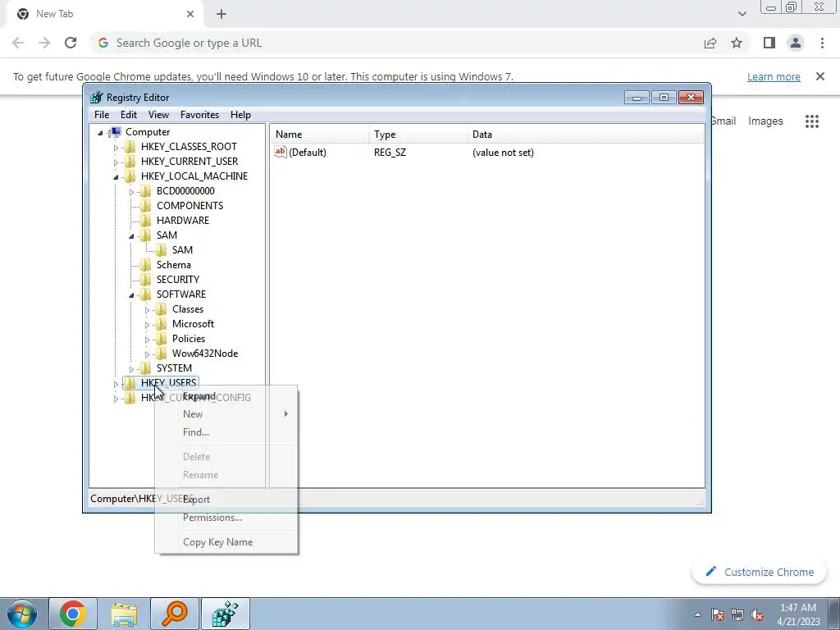Click the Classes key folder icon
The height and width of the screenshot is (630, 840).
click(x=162, y=309)
